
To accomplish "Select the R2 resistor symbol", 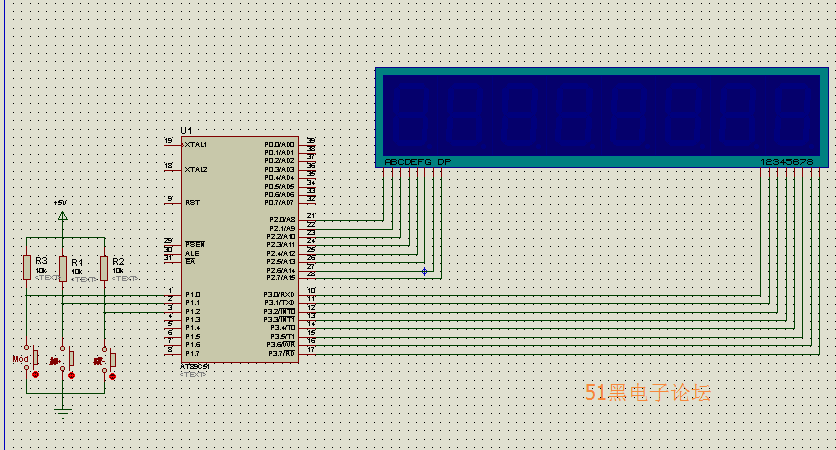I will tap(104, 268).
